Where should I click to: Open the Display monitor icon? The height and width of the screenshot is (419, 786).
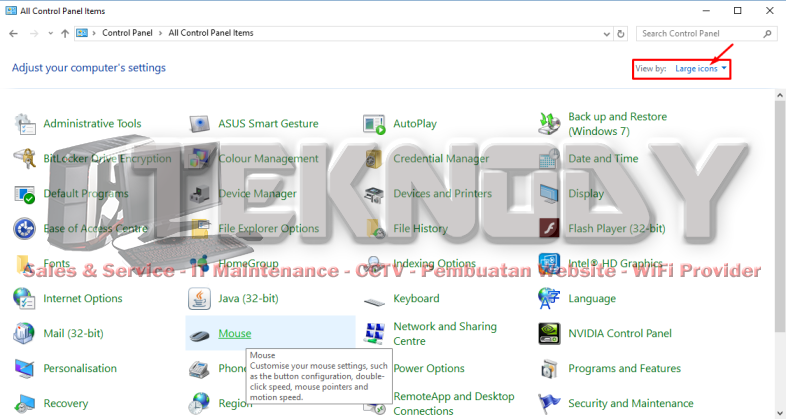pyautogui.click(x=549, y=194)
